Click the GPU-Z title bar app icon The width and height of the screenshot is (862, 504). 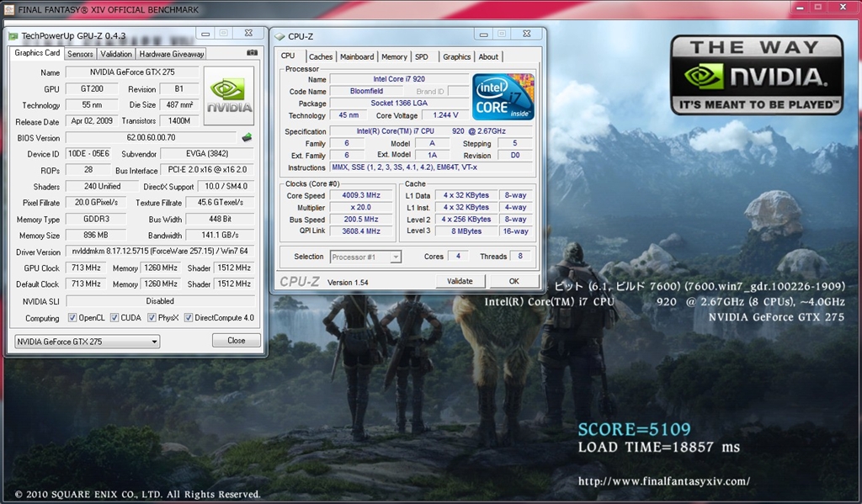(x=13, y=35)
